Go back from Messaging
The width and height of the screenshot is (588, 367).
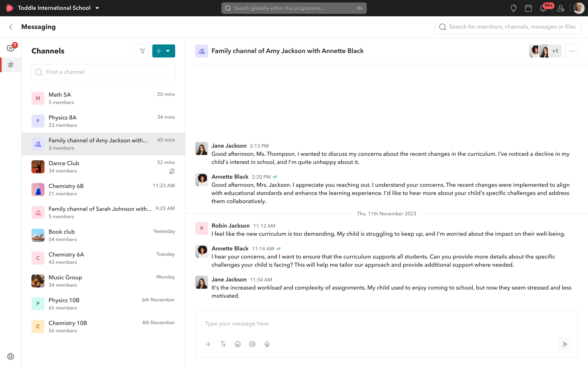(10, 27)
